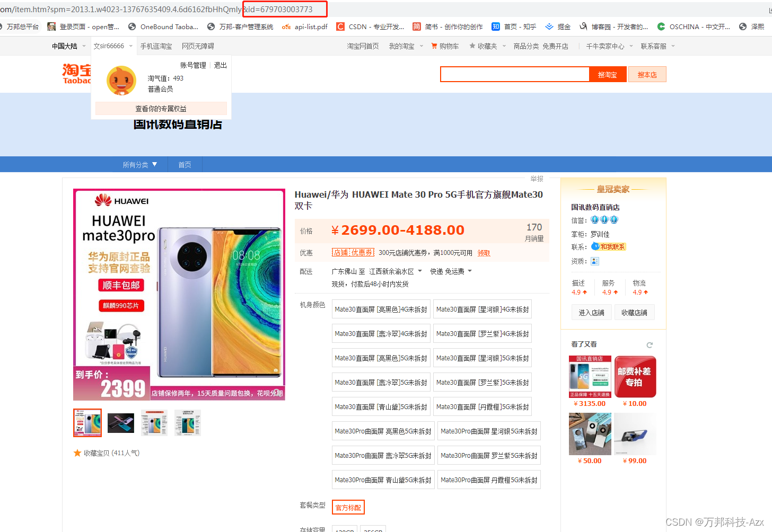
Task: Click the 收藏夹 star icon
Action: click(x=472, y=46)
